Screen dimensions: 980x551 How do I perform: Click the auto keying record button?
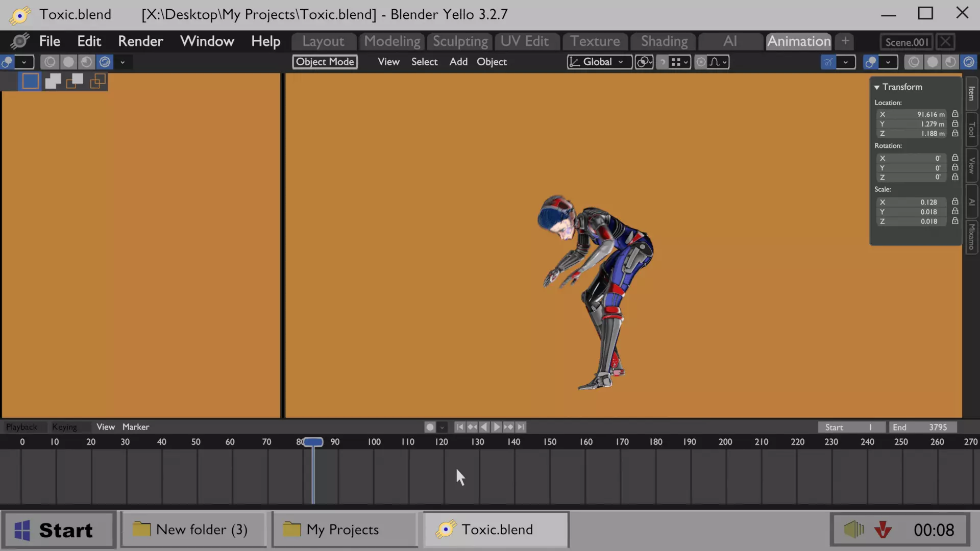point(430,427)
